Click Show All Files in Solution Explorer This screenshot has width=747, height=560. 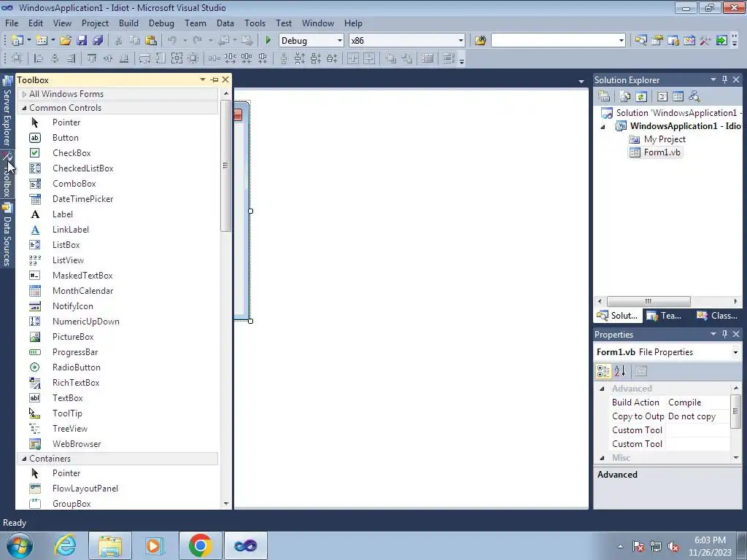point(625,96)
